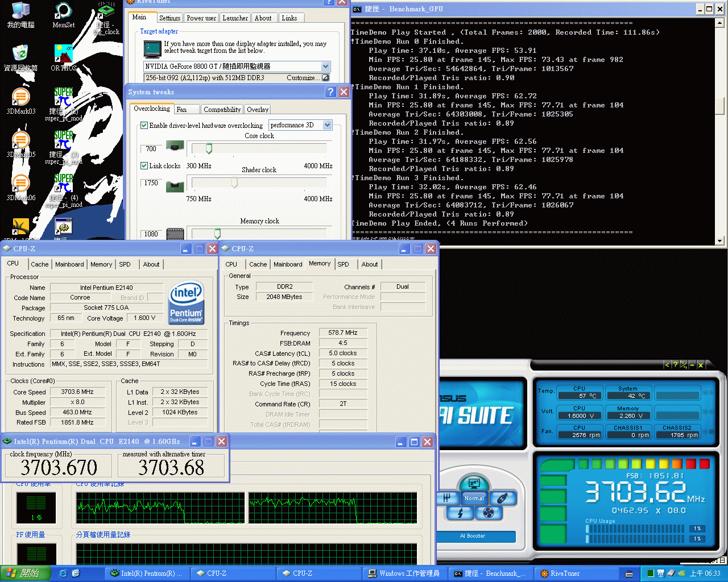Click the console window scrollbar up arrow
This screenshot has width=728, height=582.
coord(719,23)
